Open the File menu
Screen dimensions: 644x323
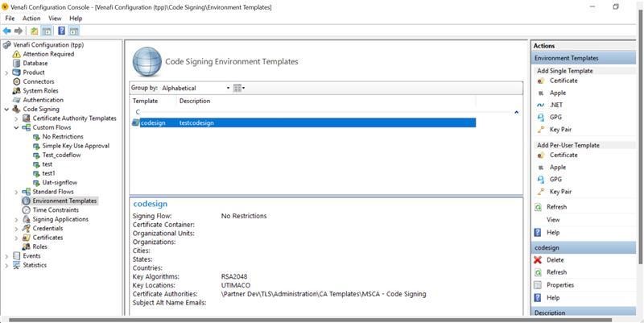[x=10, y=19]
